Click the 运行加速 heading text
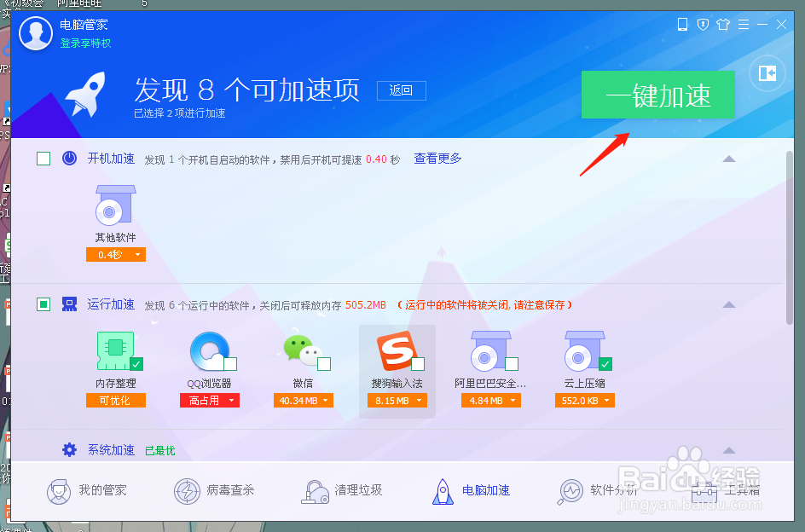The height and width of the screenshot is (532, 805). click(x=111, y=304)
